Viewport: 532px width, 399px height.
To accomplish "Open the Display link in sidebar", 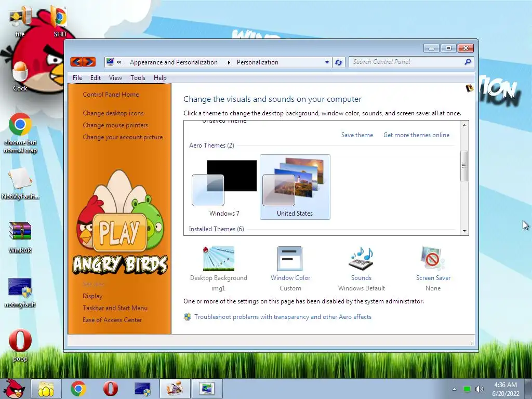I will (x=92, y=296).
